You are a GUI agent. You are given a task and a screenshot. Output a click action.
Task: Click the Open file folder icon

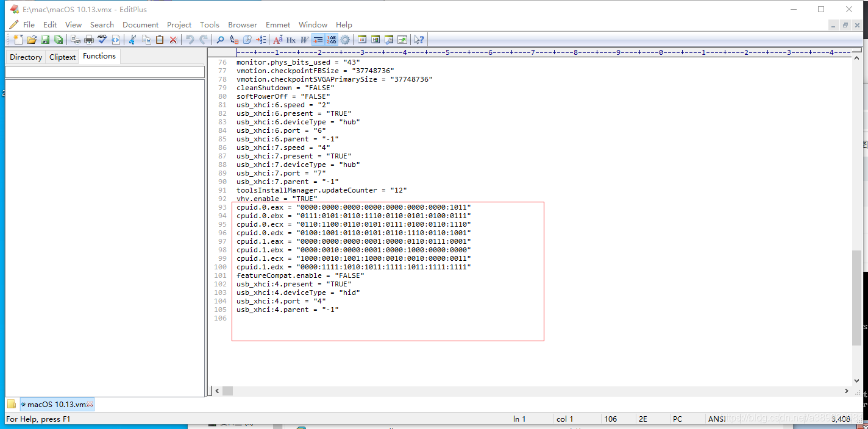(32, 40)
